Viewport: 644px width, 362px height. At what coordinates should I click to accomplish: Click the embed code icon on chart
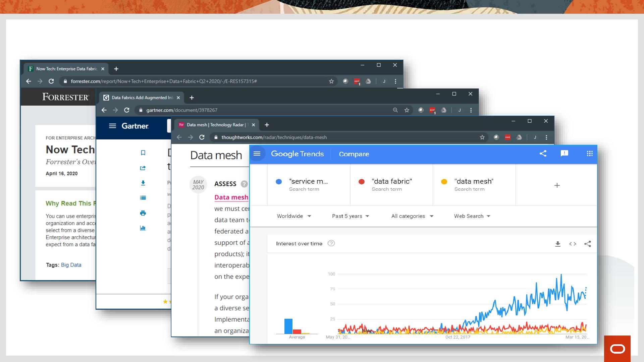coord(573,244)
